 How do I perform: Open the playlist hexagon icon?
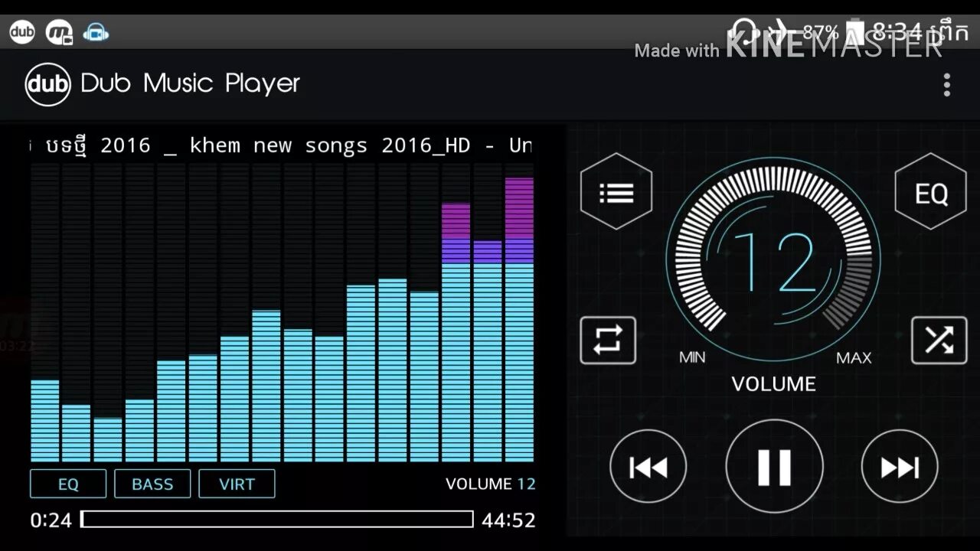click(x=616, y=191)
